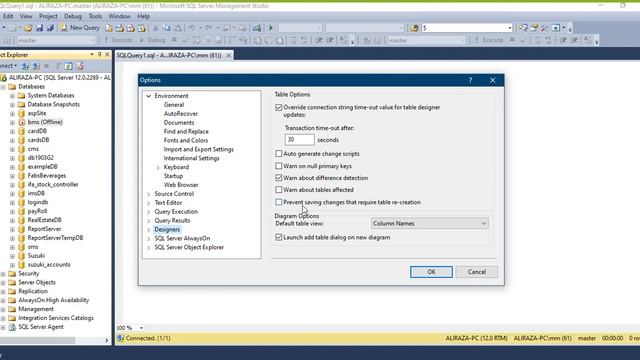Click the Find in Files icon
This screenshot has width=640, height=360.
click(x=414, y=28)
